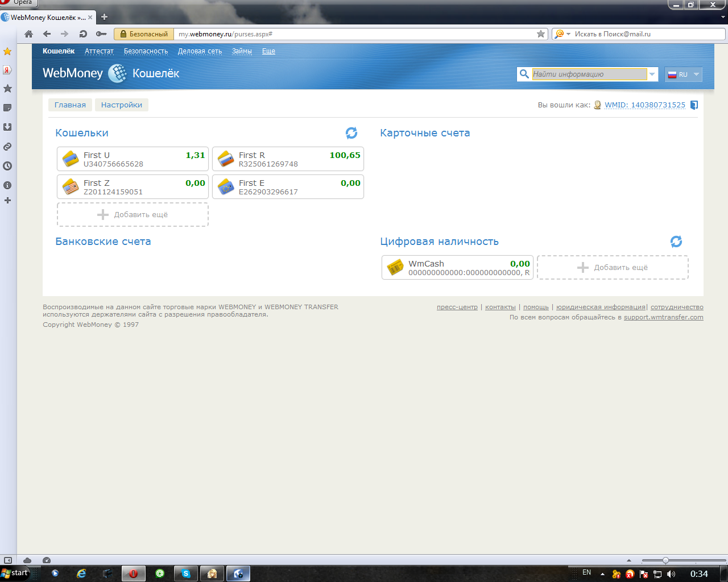Click the First Z wallet flag icon
This screenshot has width=728, height=582.
71,186
